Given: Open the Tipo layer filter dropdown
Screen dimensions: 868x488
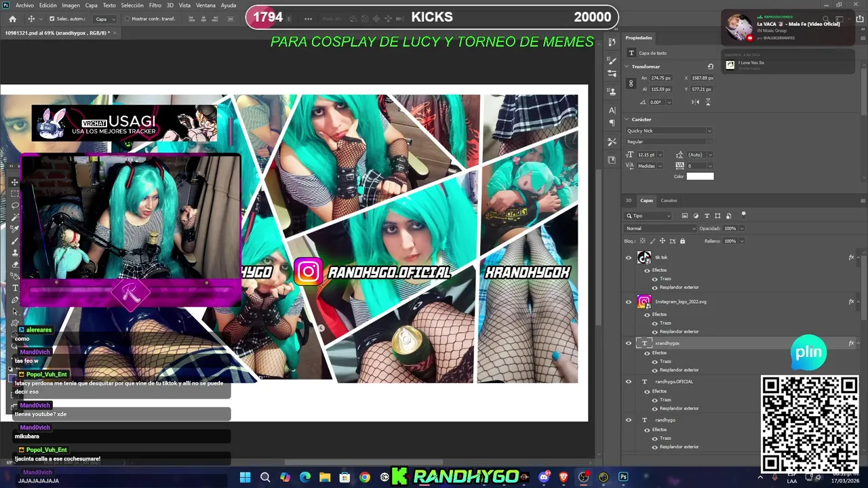Looking at the screenshot, I should point(648,216).
